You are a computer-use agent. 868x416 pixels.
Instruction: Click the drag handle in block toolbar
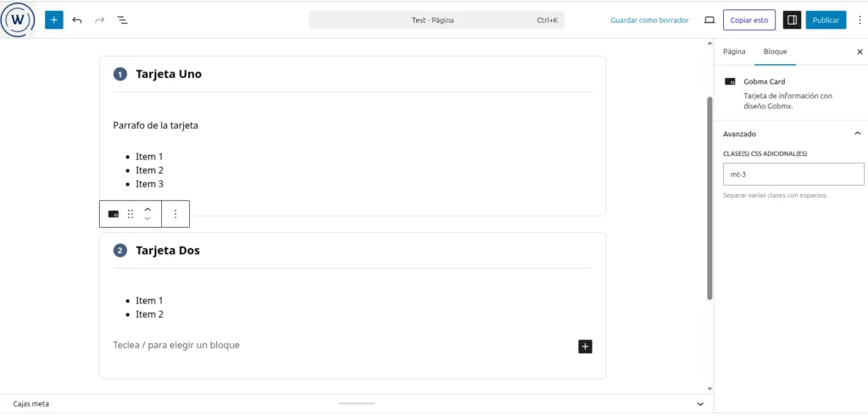click(131, 214)
